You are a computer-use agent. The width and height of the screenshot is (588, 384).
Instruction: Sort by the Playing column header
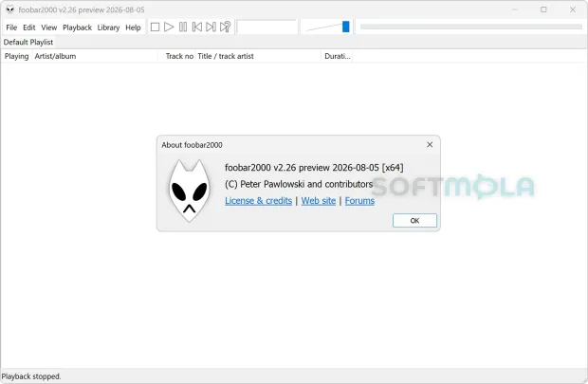pyautogui.click(x=16, y=56)
